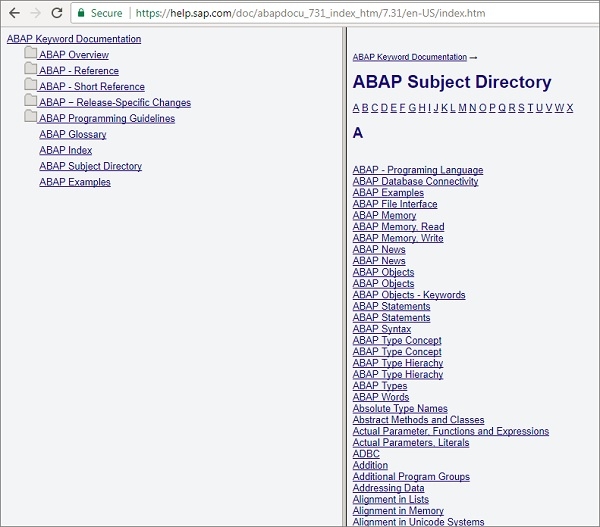The height and width of the screenshot is (527, 600).
Task: Open the ABAP Syntax link
Action: coord(382,329)
